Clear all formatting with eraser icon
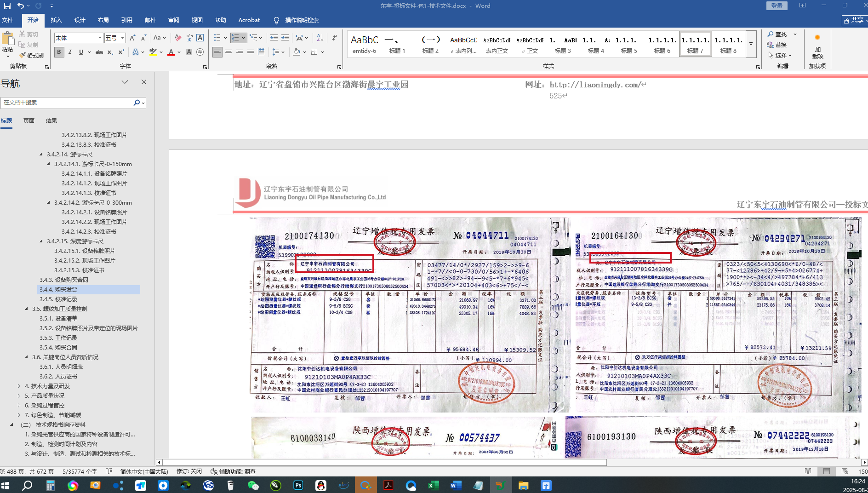The height and width of the screenshot is (493, 868). [x=178, y=38]
